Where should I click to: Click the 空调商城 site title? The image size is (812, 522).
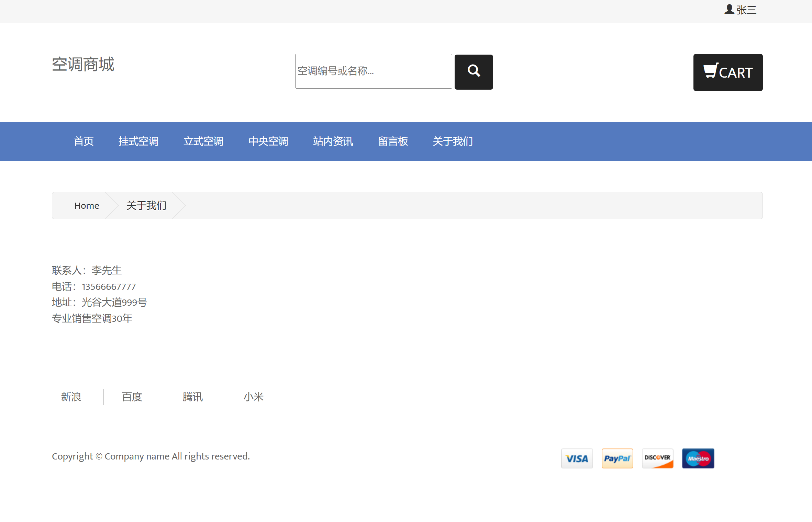click(x=83, y=65)
